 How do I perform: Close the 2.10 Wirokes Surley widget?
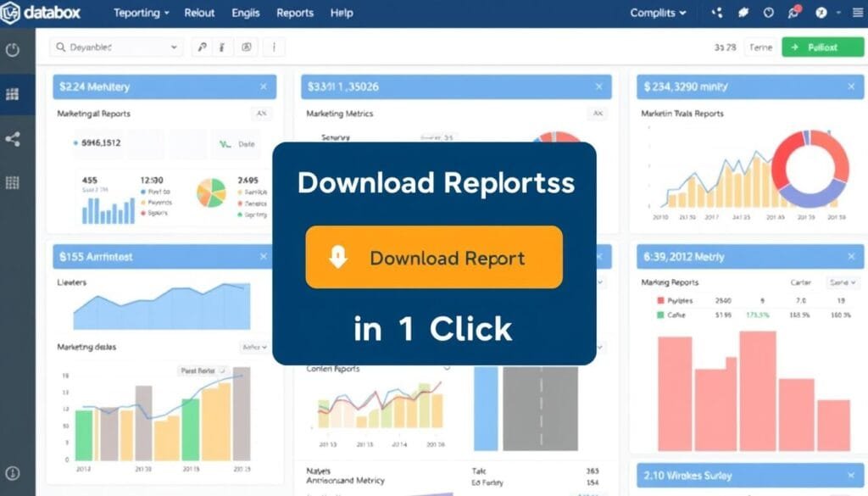pyautogui.click(x=851, y=476)
